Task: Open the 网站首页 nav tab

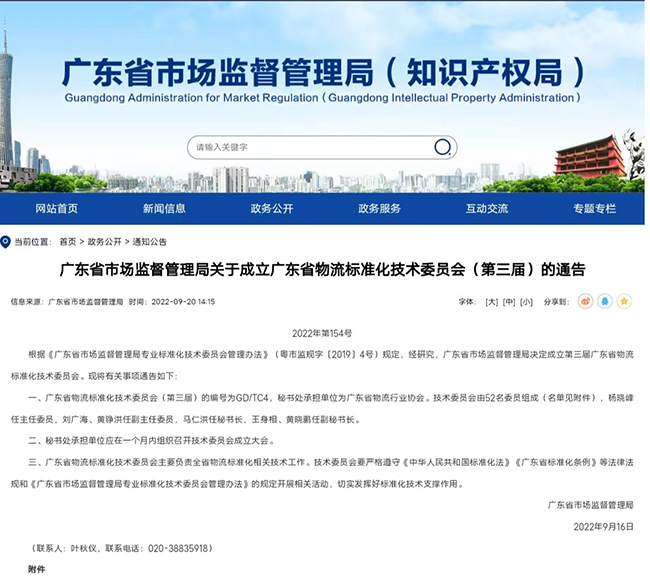Action: [56, 208]
